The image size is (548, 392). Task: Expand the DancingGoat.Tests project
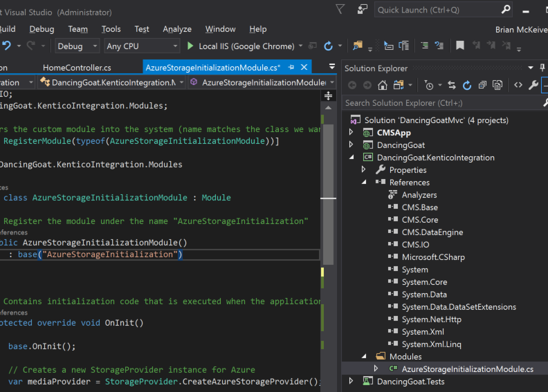(351, 381)
